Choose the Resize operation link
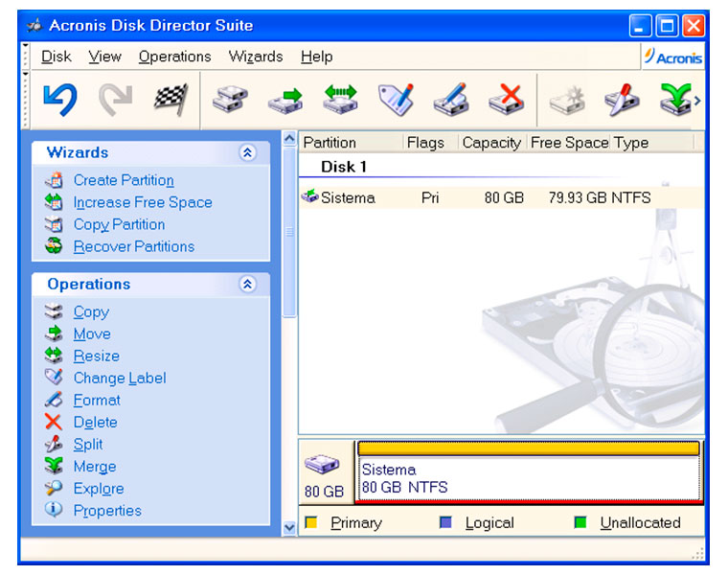 [97, 356]
